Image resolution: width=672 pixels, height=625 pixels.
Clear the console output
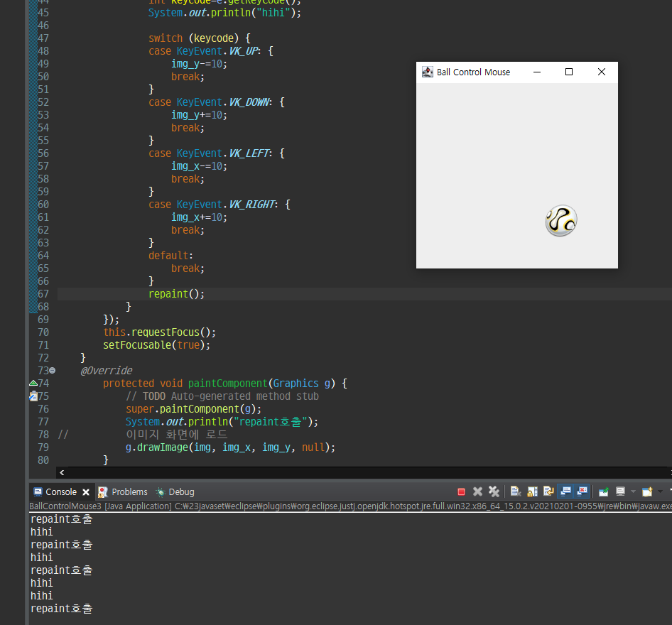pos(516,491)
